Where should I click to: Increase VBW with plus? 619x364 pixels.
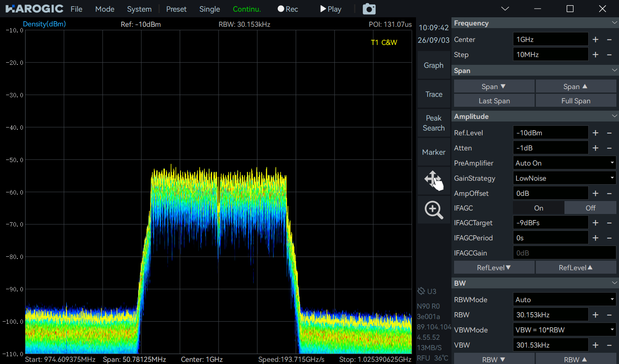(x=596, y=345)
